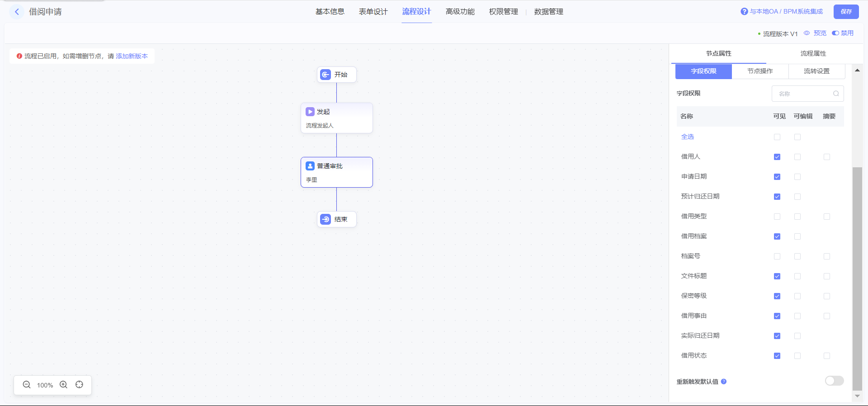Click the help icon next to 重新触发默认值
Image resolution: width=868 pixels, height=406 pixels.
[x=724, y=382]
